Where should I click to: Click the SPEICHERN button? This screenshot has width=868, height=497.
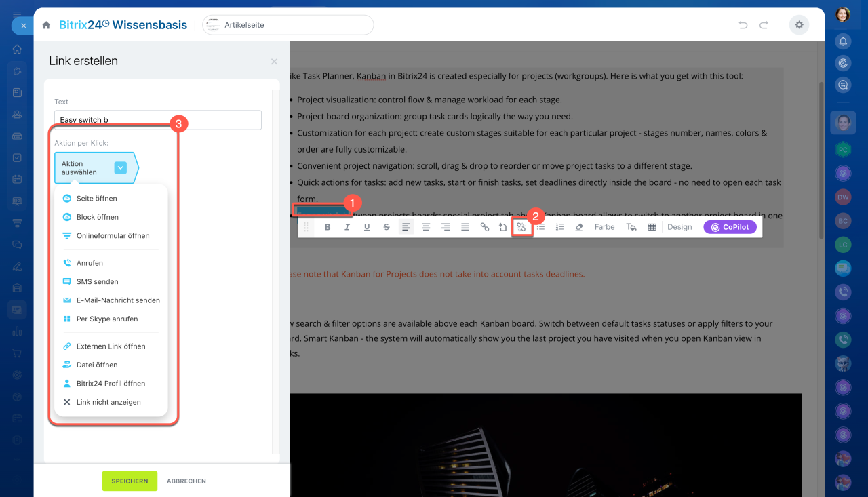click(130, 481)
